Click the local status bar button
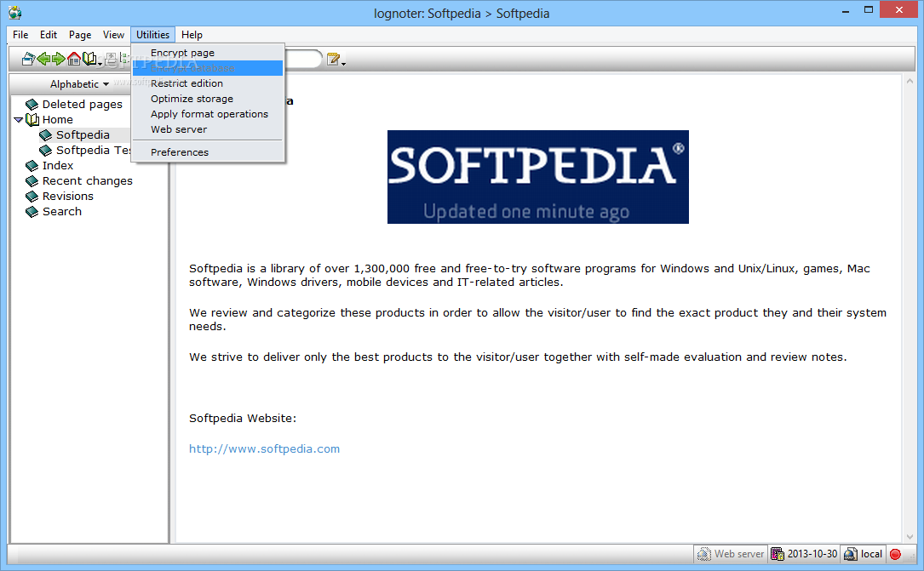The width and height of the screenshot is (924, 571). click(864, 554)
